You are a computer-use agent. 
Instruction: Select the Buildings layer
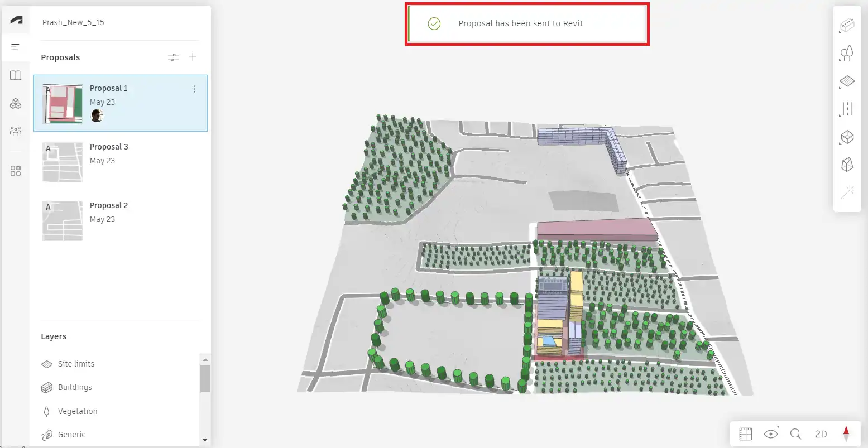[75, 387]
